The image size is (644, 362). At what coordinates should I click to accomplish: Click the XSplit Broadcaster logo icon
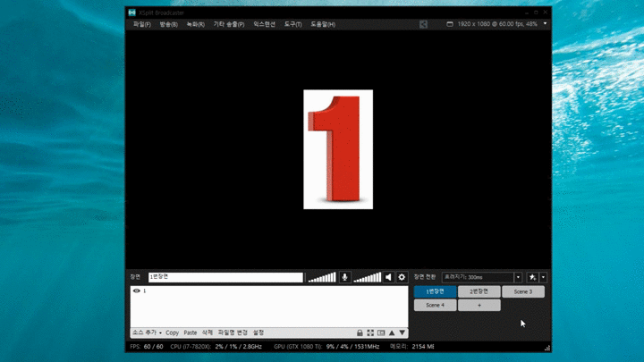[131, 13]
